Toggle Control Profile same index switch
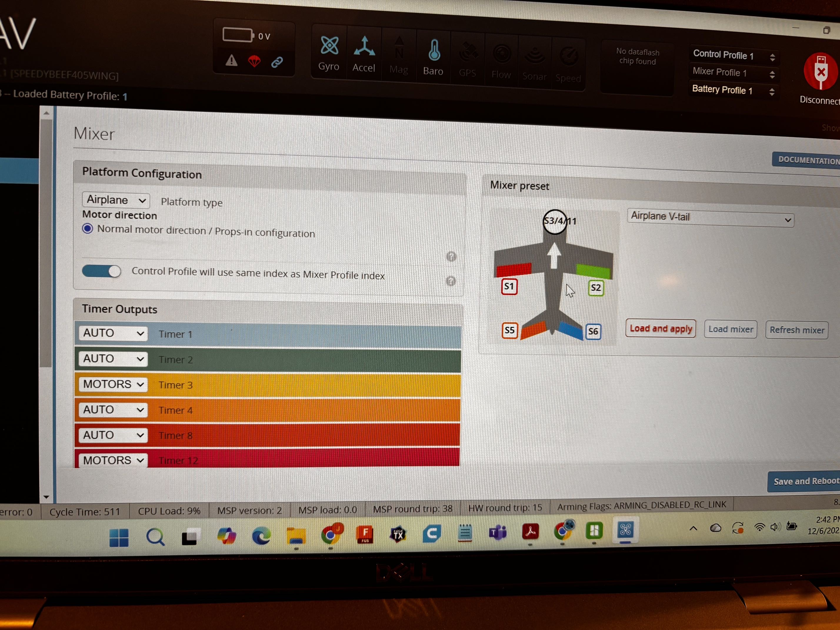This screenshot has width=840, height=630. pos(101,271)
